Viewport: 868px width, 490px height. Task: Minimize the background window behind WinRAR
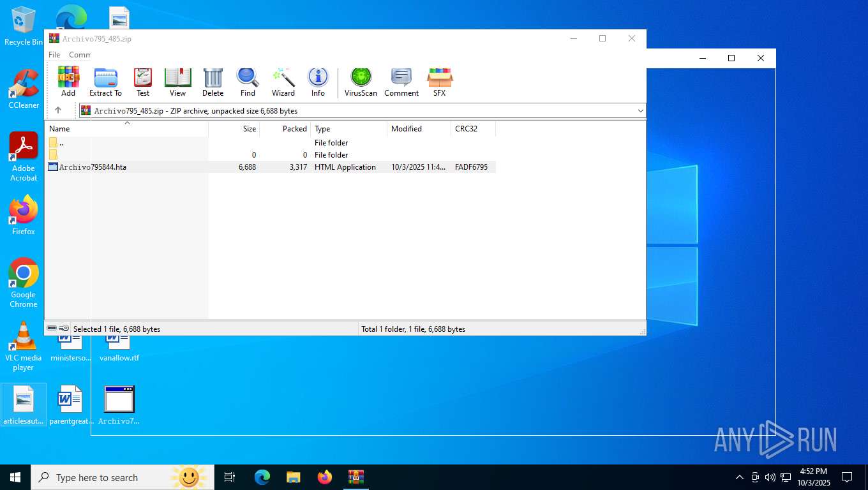703,58
